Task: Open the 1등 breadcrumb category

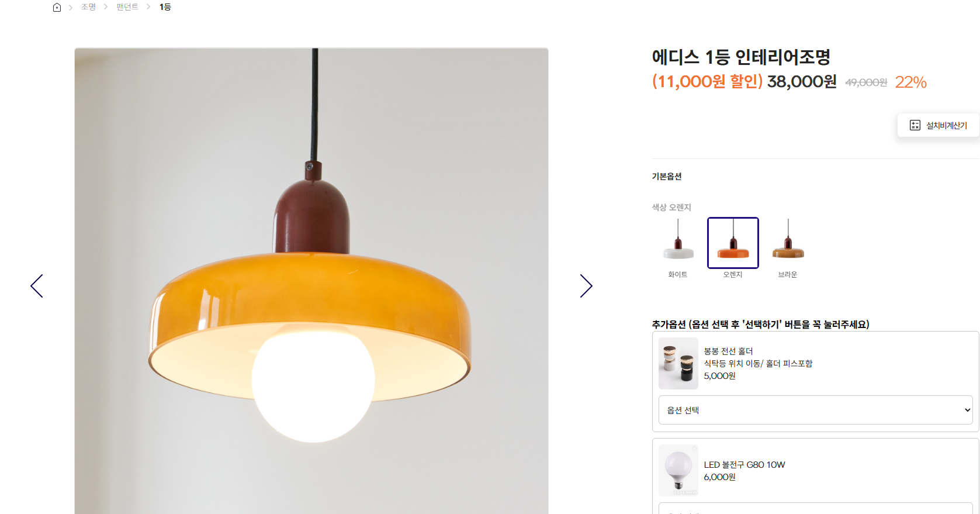Action: (x=165, y=7)
